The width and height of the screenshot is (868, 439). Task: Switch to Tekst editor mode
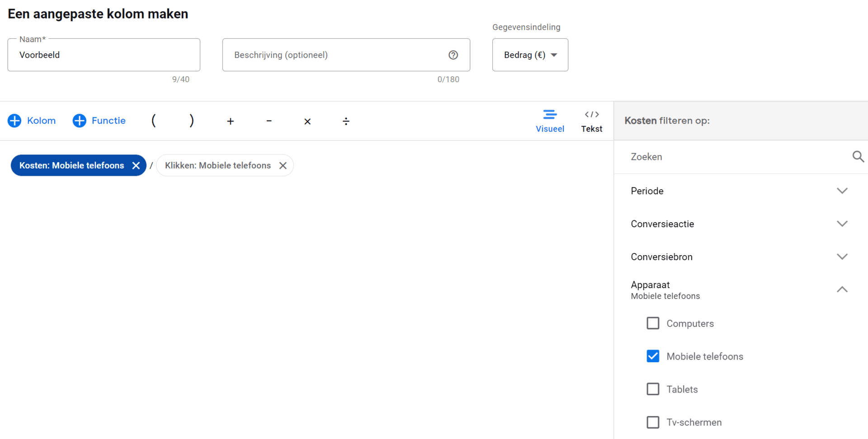pos(591,121)
